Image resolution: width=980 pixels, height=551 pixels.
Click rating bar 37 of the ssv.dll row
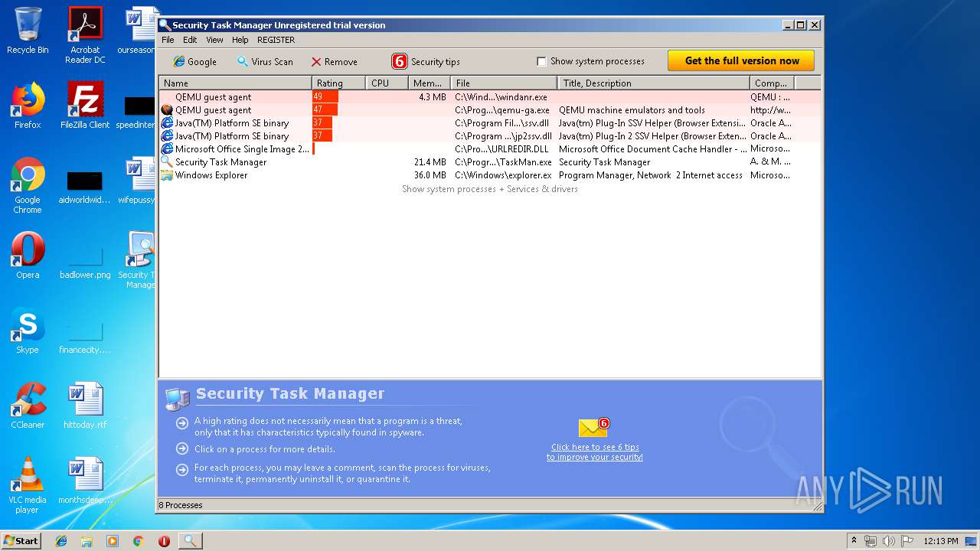tap(322, 123)
